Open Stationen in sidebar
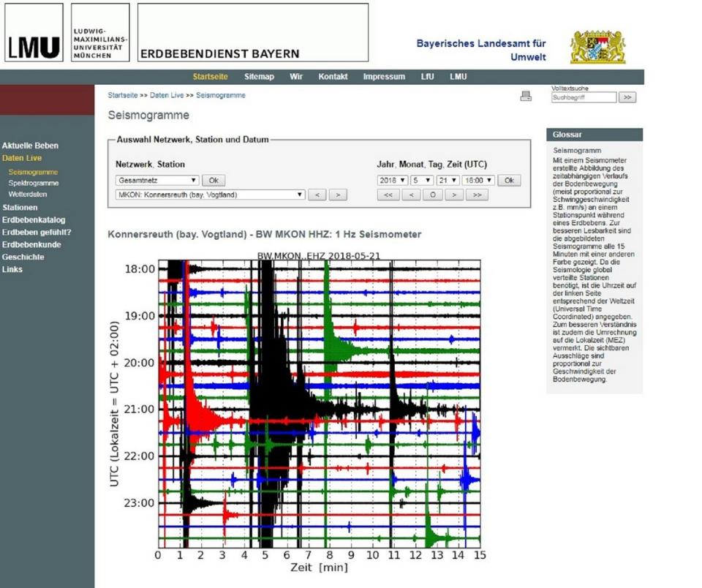Screen dimensions: 702x588 click(x=20, y=208)
